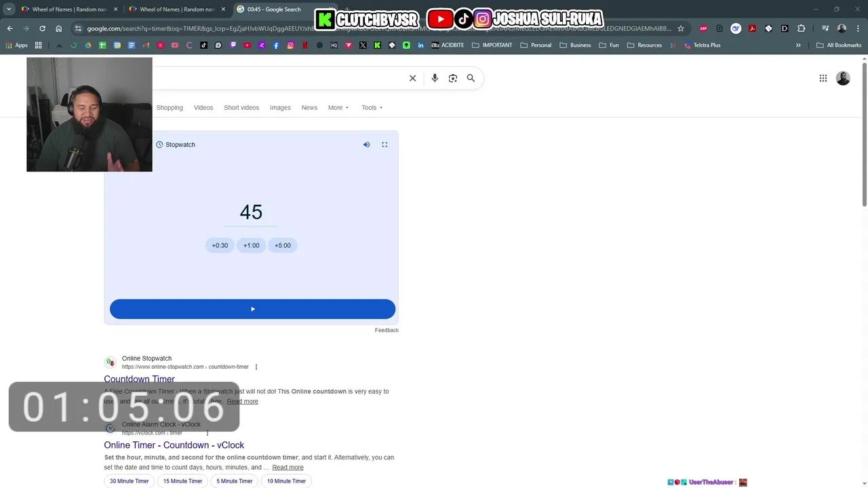Viewport: 868px width, 488px height.
Task: Open the Google apps grid
Action: click(823, 78)
